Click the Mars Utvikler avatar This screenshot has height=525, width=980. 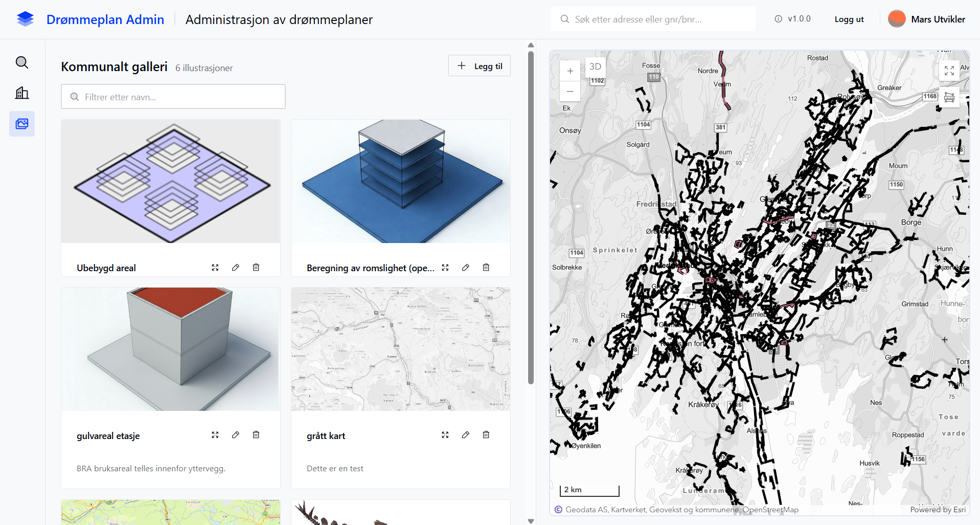(x=897, y=19)
